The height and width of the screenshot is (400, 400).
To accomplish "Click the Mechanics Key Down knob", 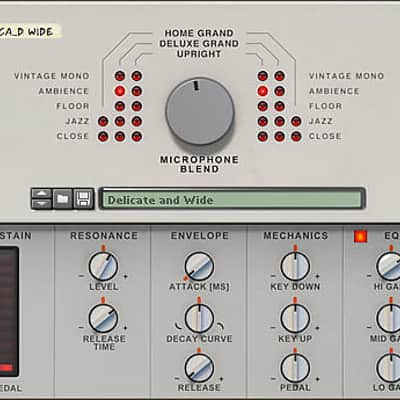I will 295,266.
